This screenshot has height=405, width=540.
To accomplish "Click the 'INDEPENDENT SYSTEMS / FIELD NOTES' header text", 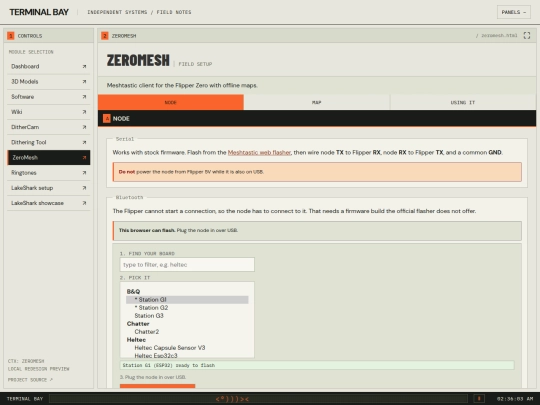I will (x=139, y=12).
